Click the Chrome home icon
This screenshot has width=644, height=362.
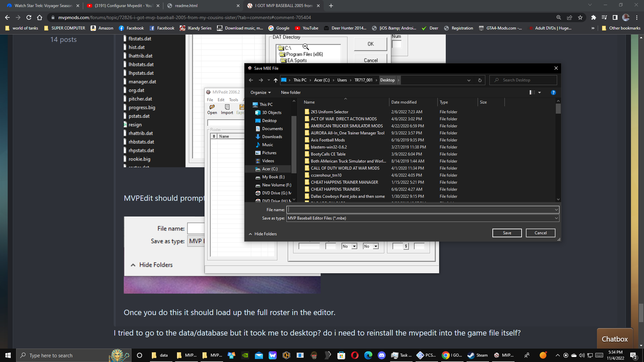coord(40,17)
